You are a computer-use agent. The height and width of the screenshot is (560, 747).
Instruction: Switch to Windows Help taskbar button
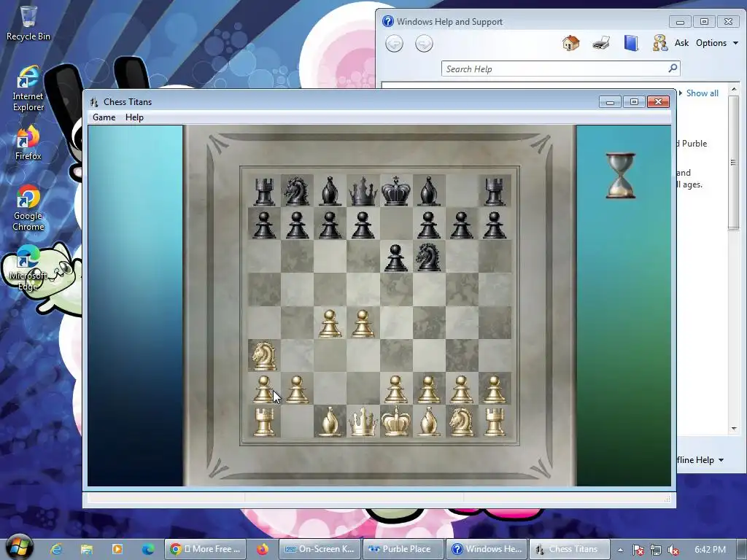point(487,549)
